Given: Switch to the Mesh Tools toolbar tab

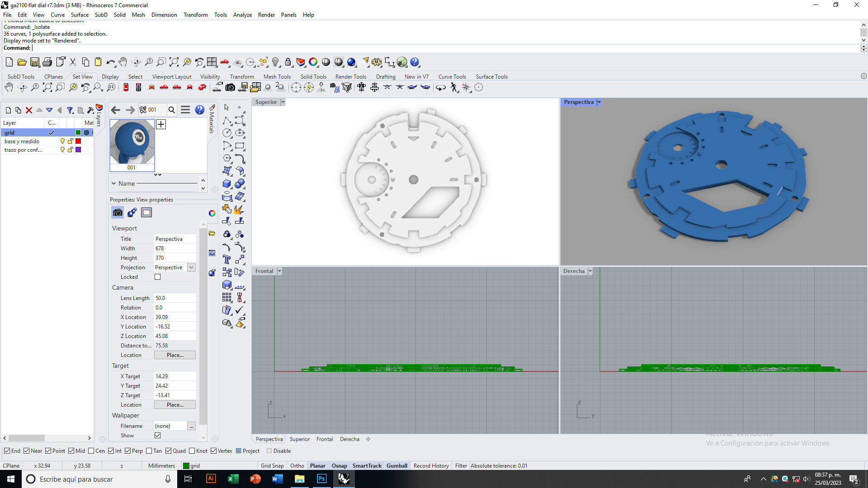Looking at the screenshot, I should 277,76.
